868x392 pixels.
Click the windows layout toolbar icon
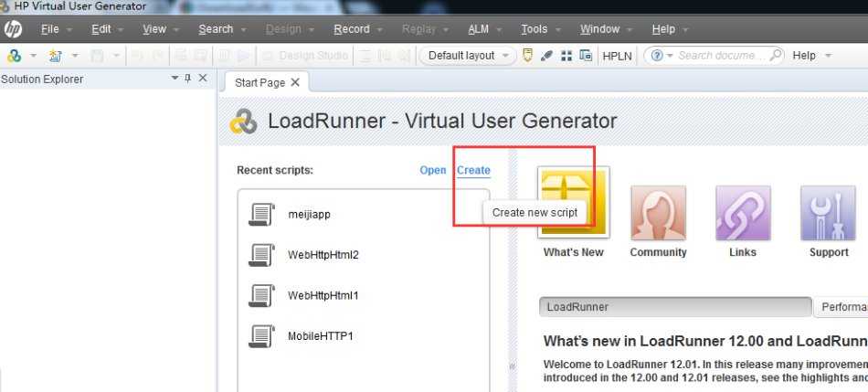click(x=586, y=56)
